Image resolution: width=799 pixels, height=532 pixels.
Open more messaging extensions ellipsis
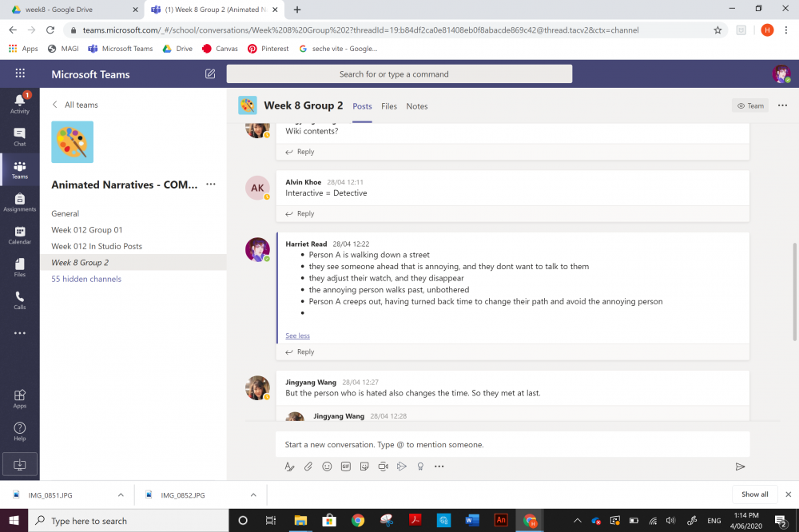pyautogui.click(x=439, y=466)
